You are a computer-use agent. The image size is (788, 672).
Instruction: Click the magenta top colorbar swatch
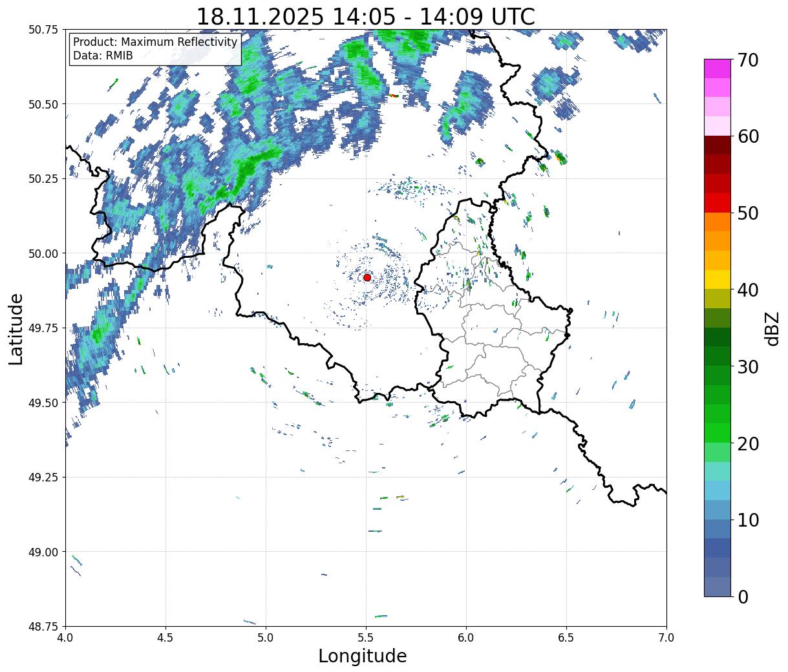pyautogui.click(x=718, y=68)
